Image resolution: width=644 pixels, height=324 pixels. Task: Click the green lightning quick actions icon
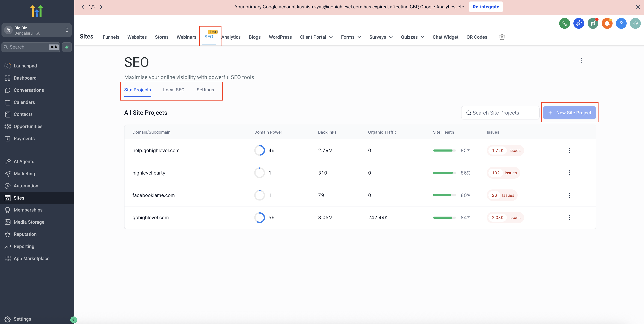67,47
